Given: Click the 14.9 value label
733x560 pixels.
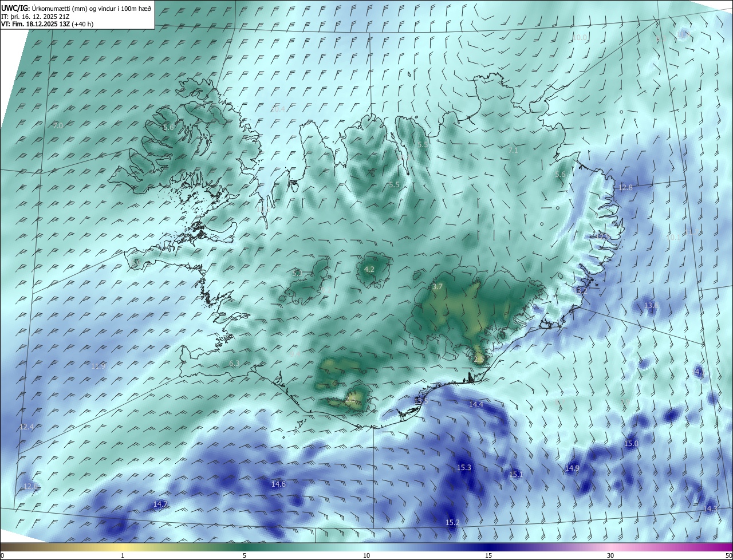Looking at the screenshot, I should [572, 468].
